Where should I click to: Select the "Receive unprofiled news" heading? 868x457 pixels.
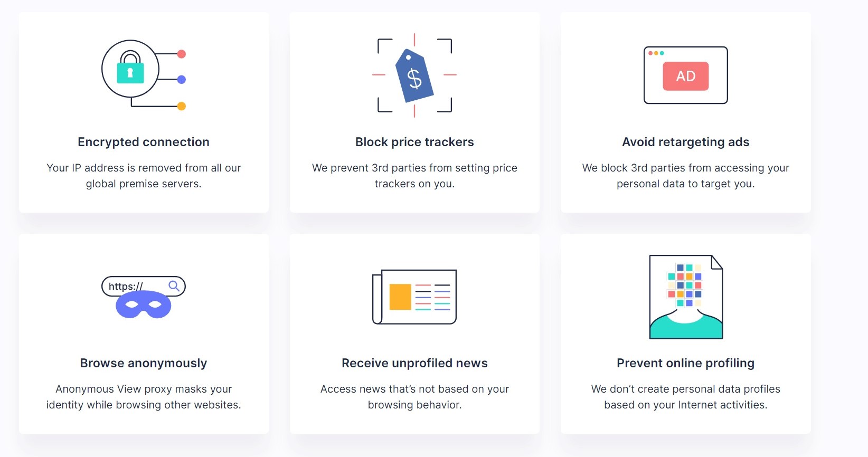point(414,363)
